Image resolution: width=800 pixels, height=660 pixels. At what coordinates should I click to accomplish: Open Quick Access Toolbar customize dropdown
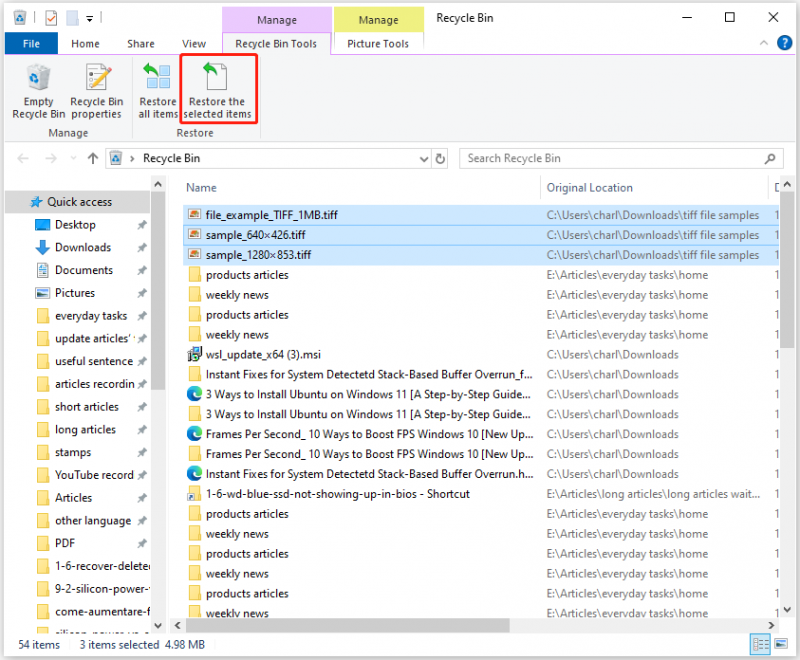89,19
